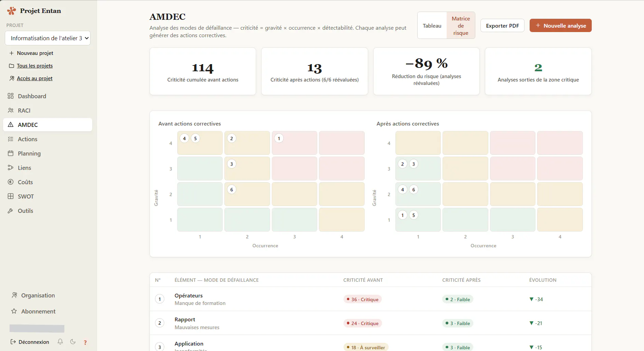
Task: Click the RACI people icon
Action: (11, 111)
